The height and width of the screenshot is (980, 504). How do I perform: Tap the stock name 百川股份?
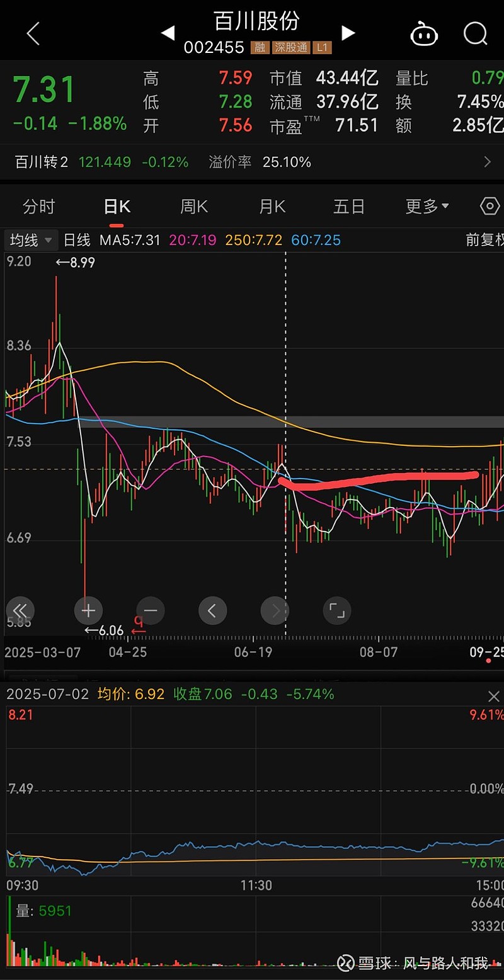[x=257, y=21]
